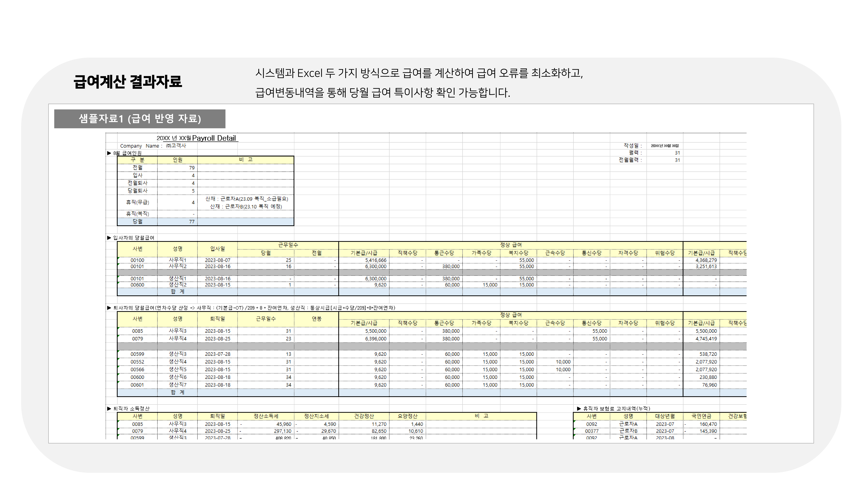The height and width of the screenshot is (488, 868).
Task: Select the 2023-08-07 hire date cell
Action: click(x=218, y=260)
